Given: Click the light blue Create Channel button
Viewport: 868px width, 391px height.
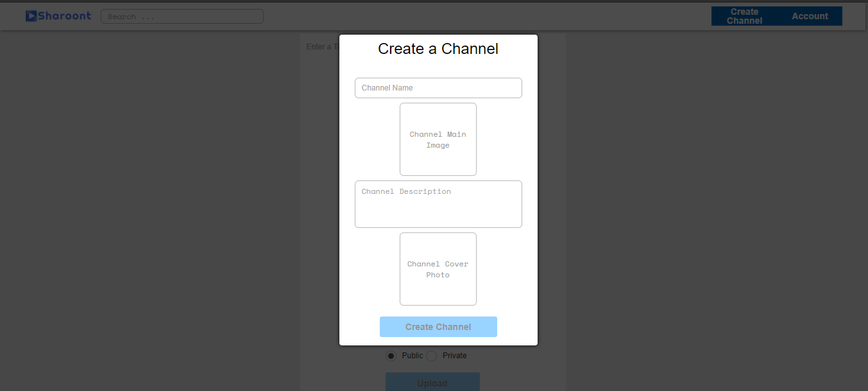Looking at the screenshot, I should point(438,327).
